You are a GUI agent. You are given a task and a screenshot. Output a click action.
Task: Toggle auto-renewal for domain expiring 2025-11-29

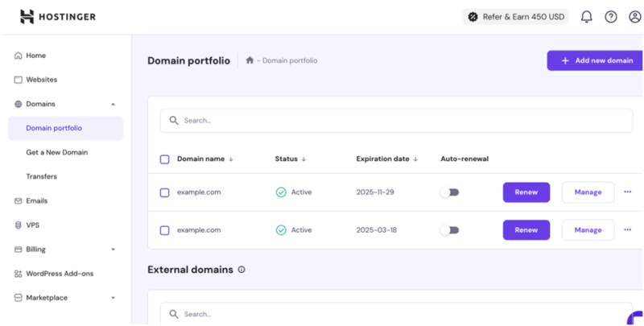[449, 192]
